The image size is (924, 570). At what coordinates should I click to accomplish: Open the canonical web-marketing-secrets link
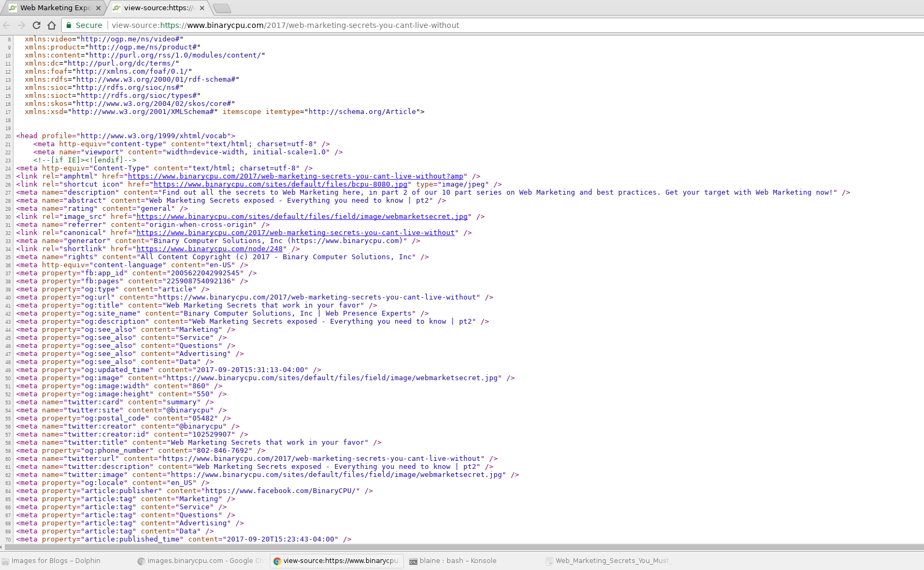pos(296,233)
